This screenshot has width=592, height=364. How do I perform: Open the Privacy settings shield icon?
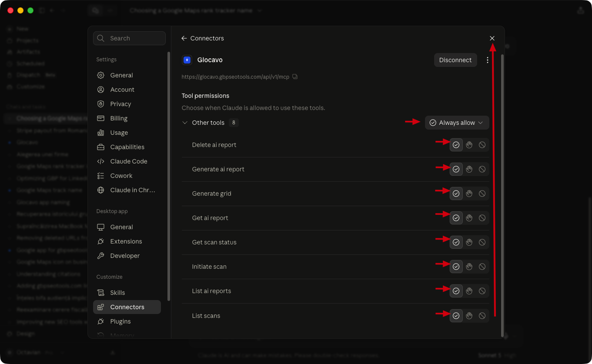click(101, 104)
